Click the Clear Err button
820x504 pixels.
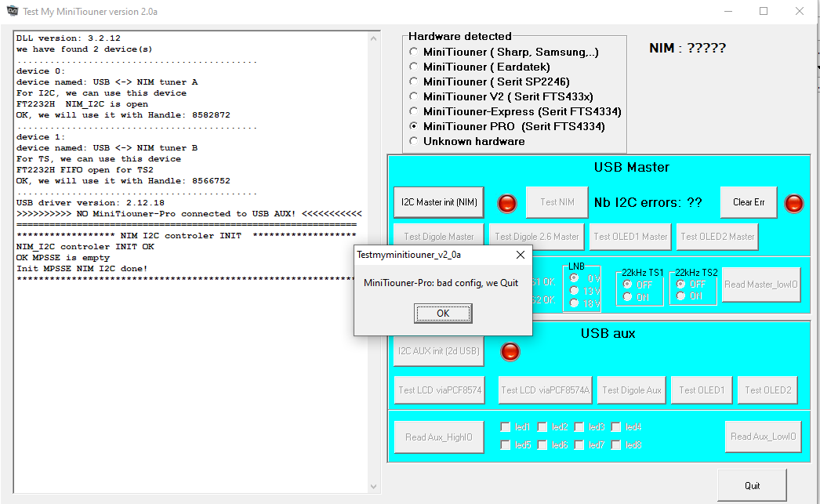[x=749, y=202]
